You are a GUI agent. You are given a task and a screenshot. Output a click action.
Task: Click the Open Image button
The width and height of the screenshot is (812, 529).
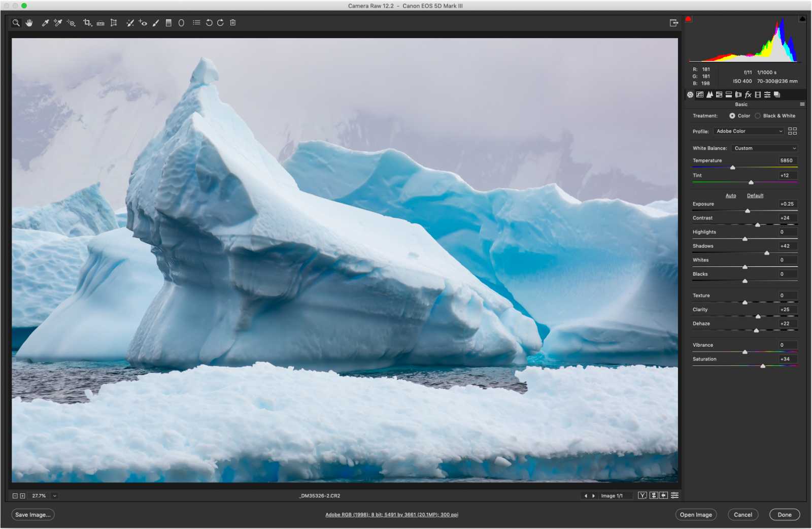[x=696, y=515]
